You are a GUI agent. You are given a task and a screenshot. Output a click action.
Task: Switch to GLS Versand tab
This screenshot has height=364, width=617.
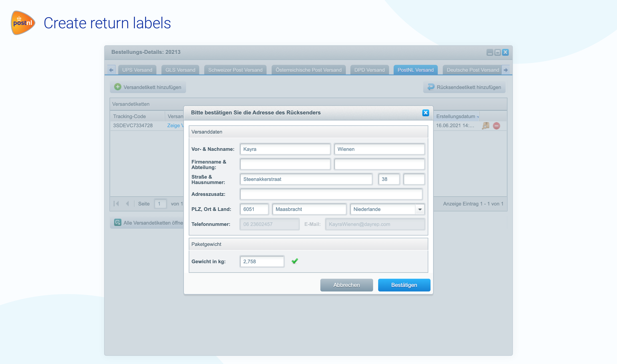point(180,70)
